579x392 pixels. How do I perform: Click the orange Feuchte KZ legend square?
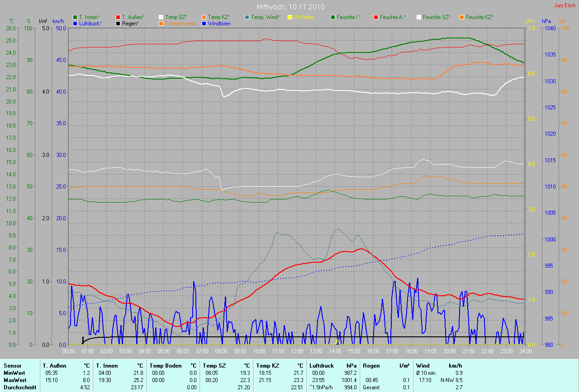[462, 17]
